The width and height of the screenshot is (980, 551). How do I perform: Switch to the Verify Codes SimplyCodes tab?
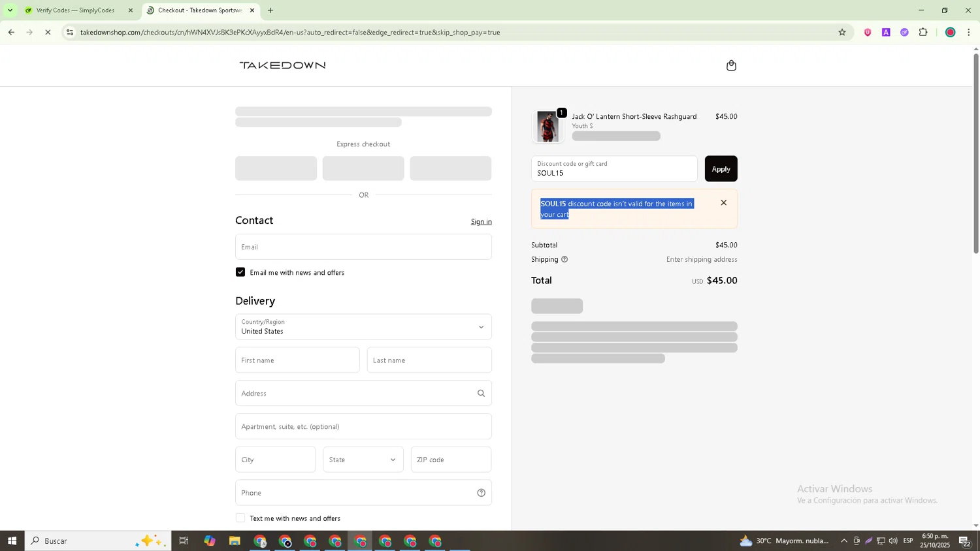pyautogui.click(x=77, y=10)
